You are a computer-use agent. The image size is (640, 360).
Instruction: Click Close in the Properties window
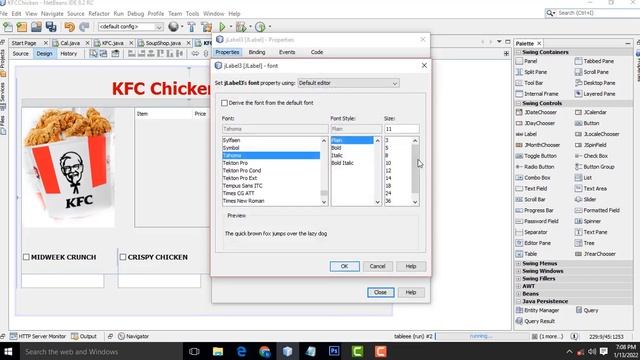tap(380, 293)
